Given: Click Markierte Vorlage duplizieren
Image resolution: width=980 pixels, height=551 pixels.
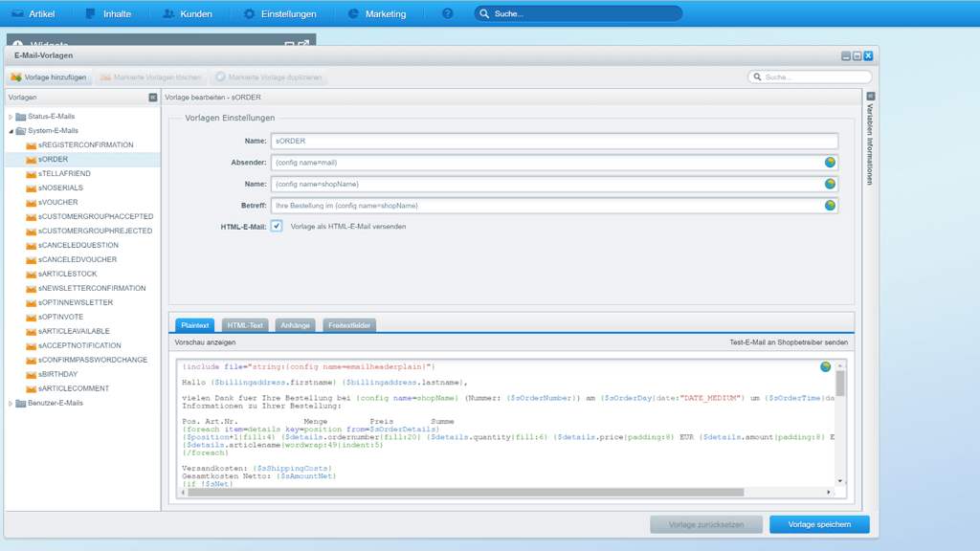Looking at the screenshot, I should pyautogui.click(x=269, y=77).
